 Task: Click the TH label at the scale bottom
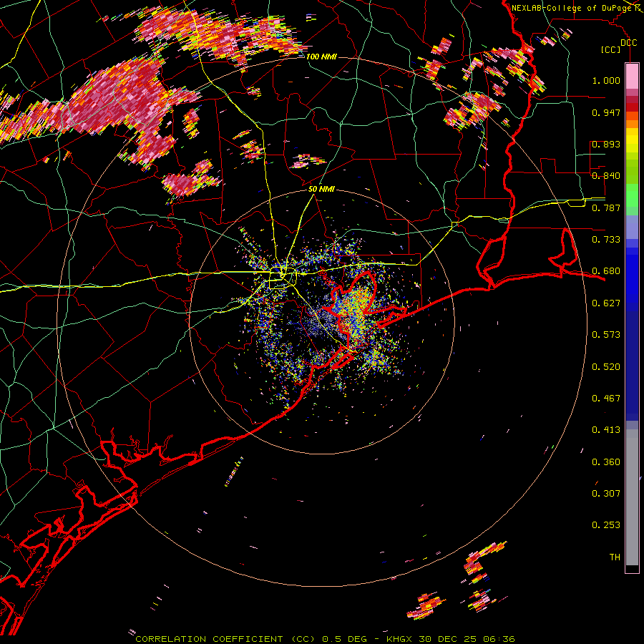pyautogui.click(x=615, y=557)
